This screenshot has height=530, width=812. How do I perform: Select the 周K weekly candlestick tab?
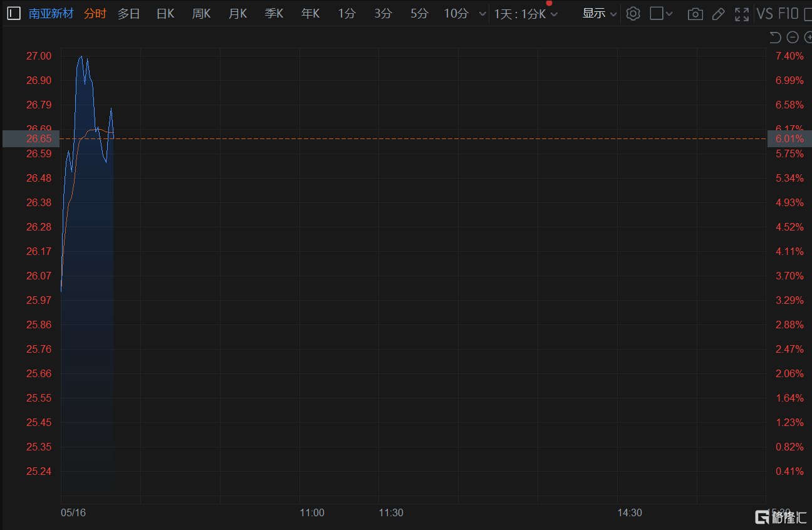[202, 13]
